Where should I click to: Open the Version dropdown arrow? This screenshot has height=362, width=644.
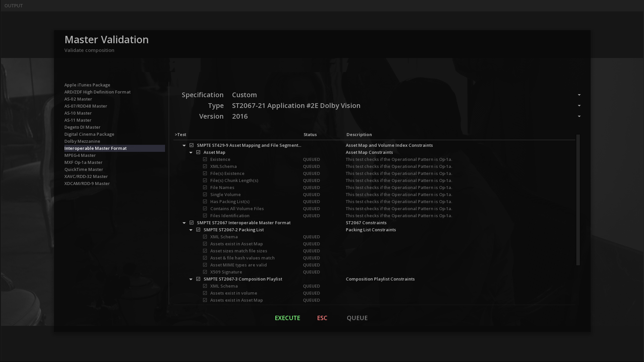[579, 116]
